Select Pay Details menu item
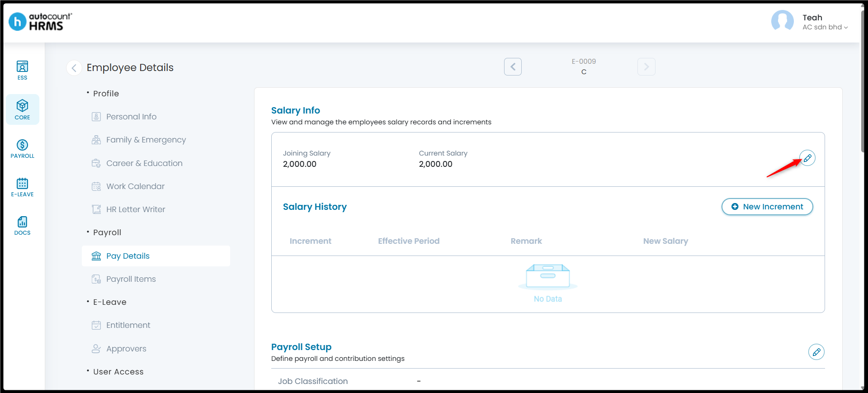 click(156, 256)
